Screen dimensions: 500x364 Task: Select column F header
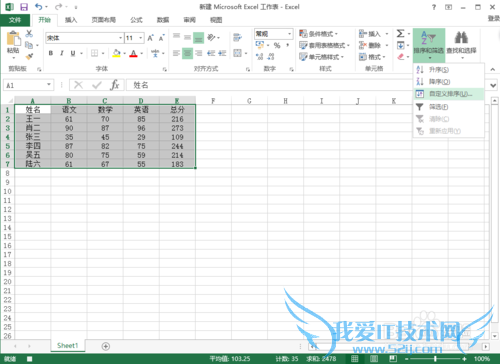click(213, 101)
